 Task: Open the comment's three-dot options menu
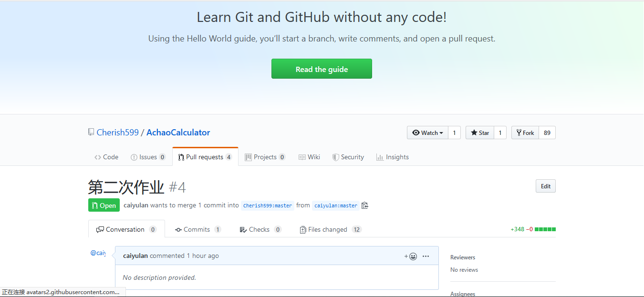tap(426, 256)
